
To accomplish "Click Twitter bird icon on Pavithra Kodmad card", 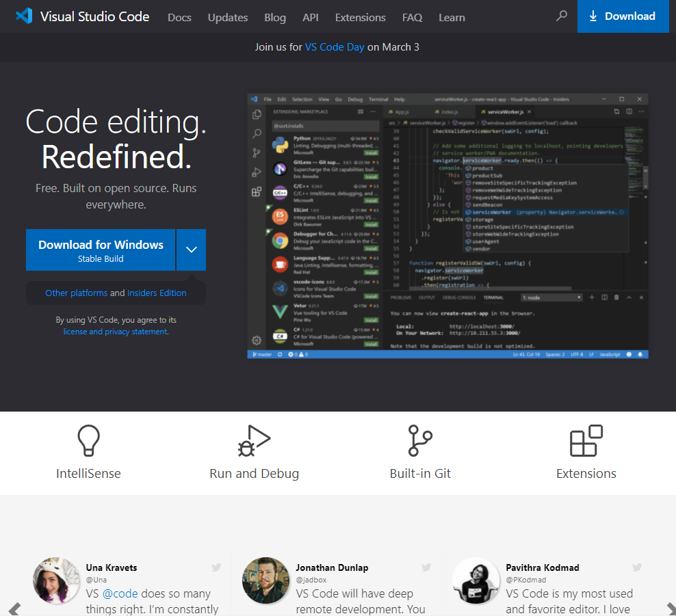I will click(637, 567).
